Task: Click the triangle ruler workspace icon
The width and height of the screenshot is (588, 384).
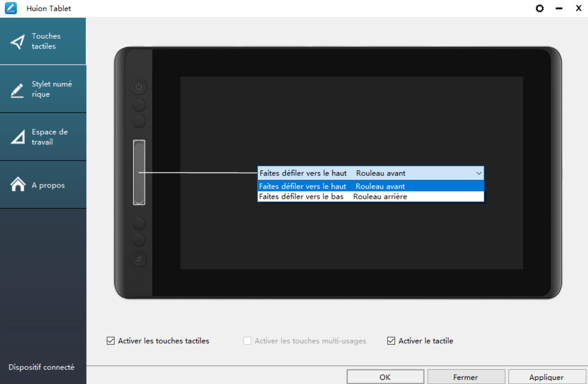Action: (x=18, y=137)
